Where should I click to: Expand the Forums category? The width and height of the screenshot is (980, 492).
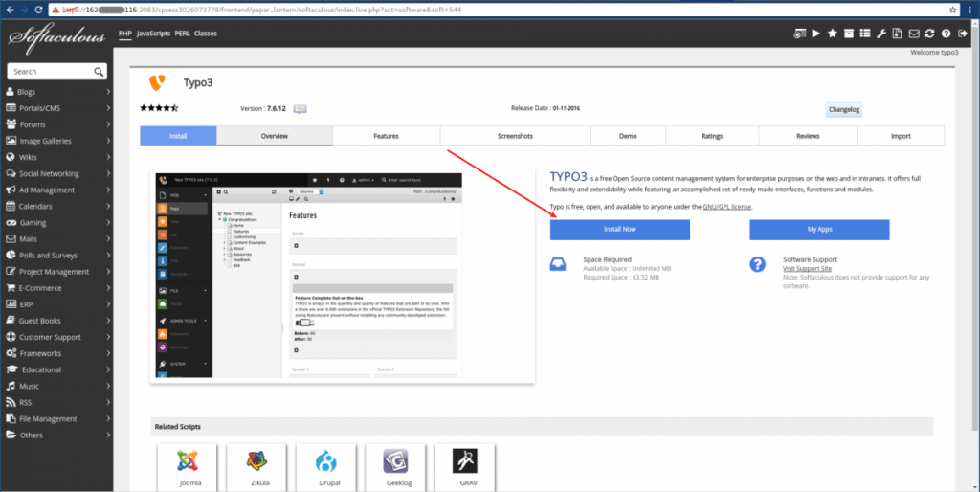[56, 124]
